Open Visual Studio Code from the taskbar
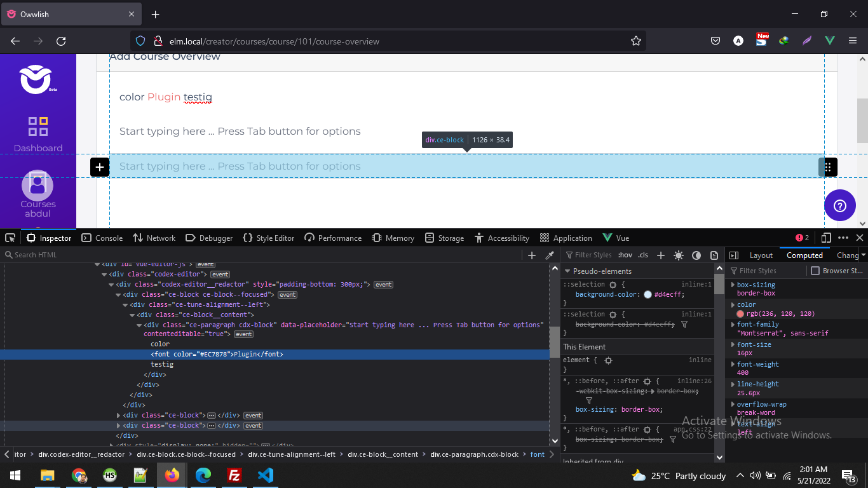This screenshot has height=488, width=868. [x=266, y=475]
